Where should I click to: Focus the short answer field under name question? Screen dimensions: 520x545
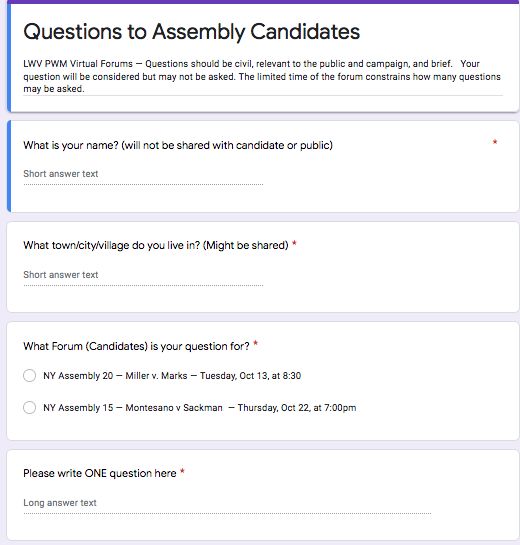pos(143,174)
